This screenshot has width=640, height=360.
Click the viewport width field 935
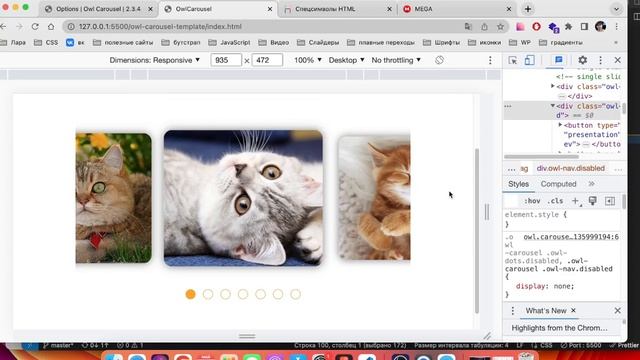pyautogui.click(x=226, y=60)
